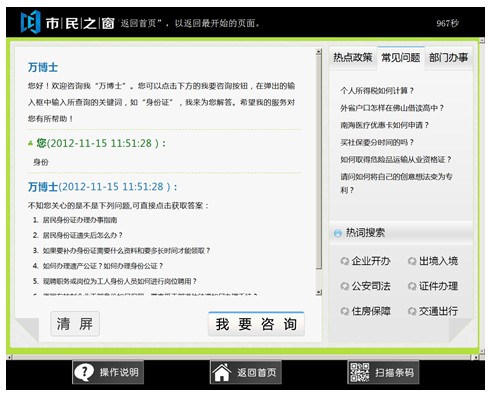This screenshot has width=488, height=397.
Task: Click the QR code 扫描条码 icon
Action: click(359, 372)
